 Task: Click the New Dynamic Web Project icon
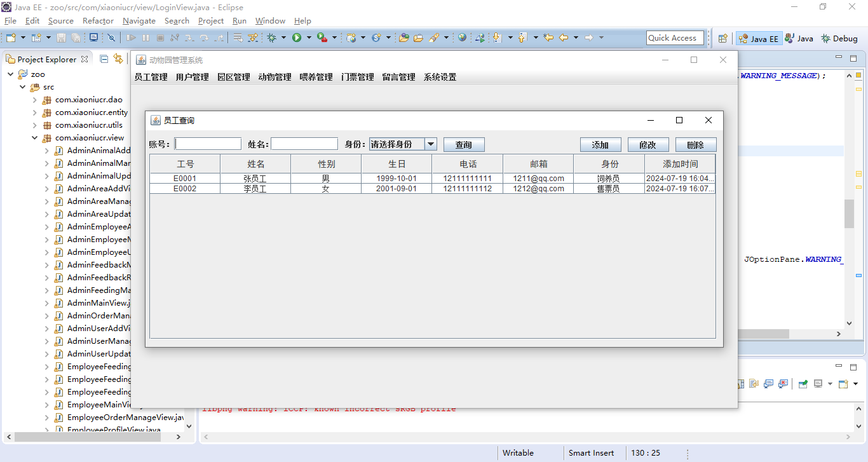[351, 38]
